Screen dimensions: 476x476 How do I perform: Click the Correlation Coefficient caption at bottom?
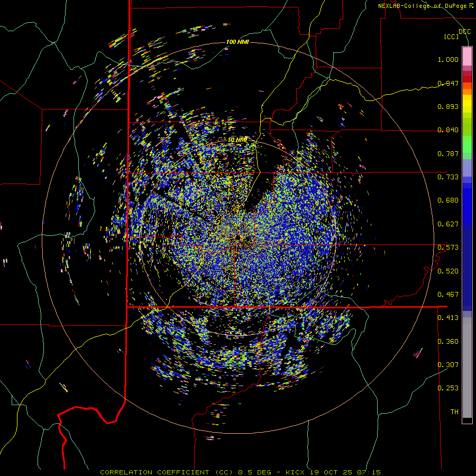click(241, 472)
